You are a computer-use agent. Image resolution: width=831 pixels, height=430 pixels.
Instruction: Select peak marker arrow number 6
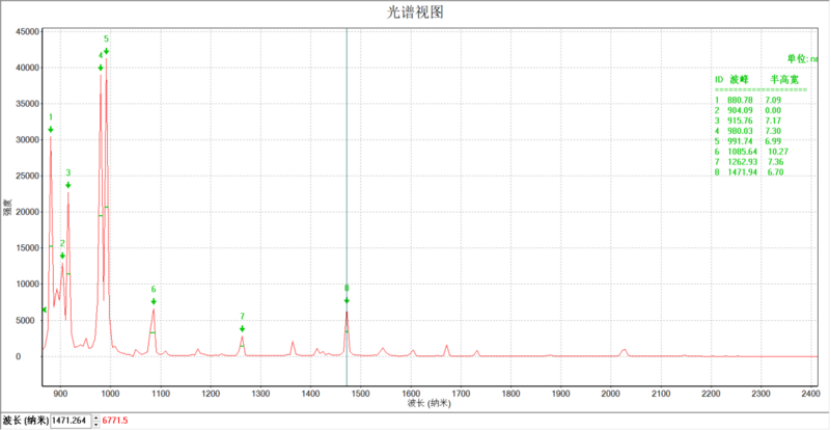point(154,301)
